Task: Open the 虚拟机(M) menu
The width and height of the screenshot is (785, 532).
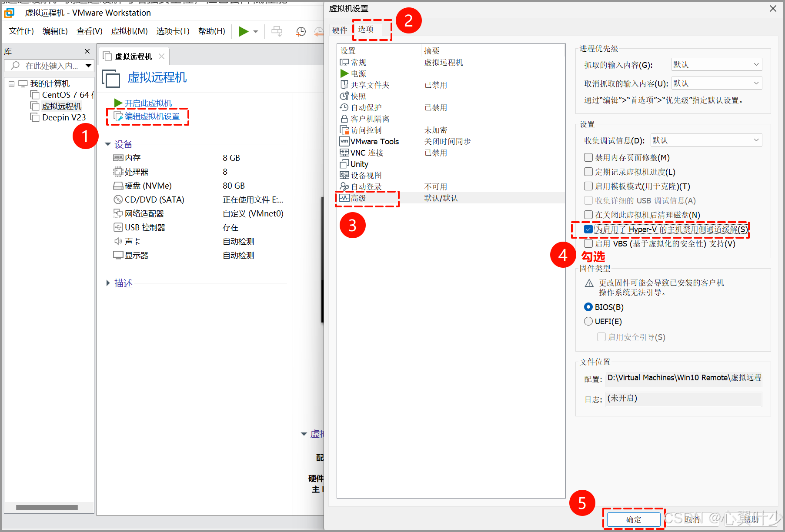Action: 130,31
